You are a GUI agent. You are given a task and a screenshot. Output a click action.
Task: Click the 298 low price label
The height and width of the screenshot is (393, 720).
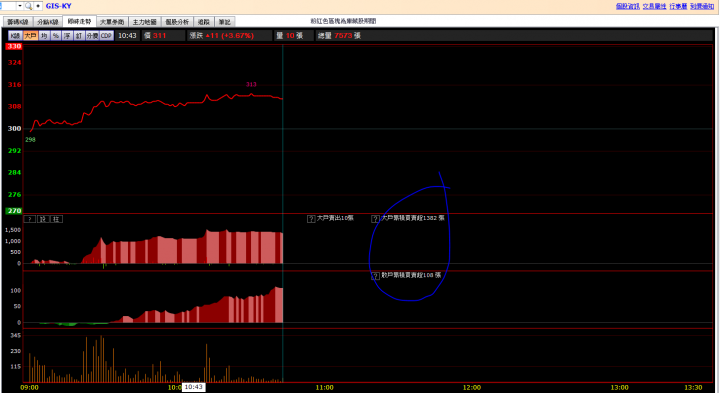click(30, 140)
